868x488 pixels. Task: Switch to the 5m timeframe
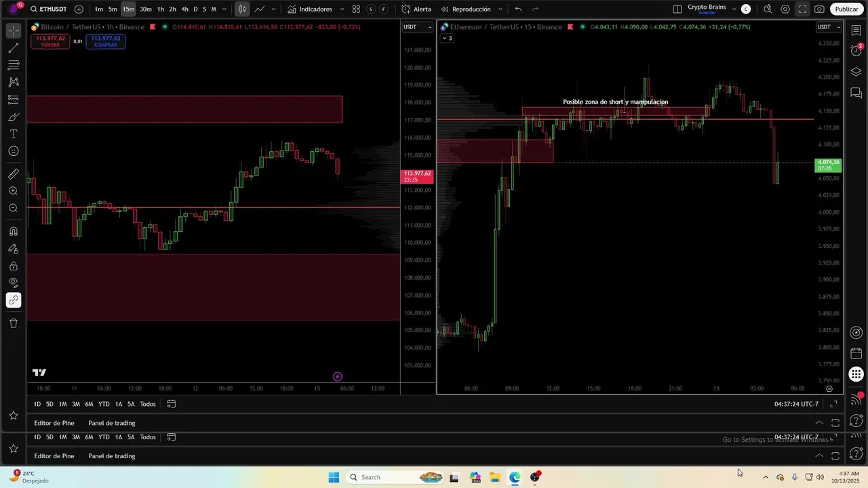pos(113,9)
